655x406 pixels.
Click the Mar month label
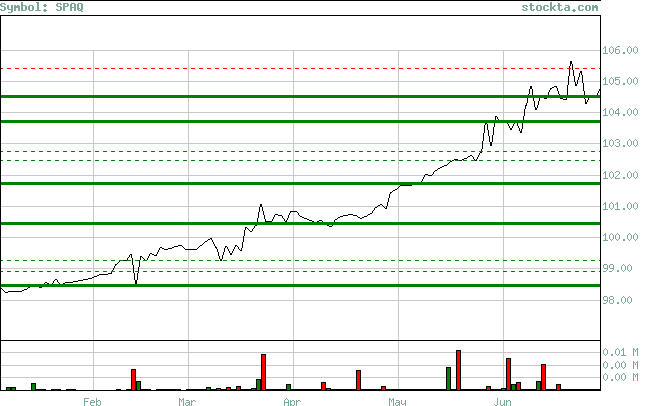click(187, 402)
